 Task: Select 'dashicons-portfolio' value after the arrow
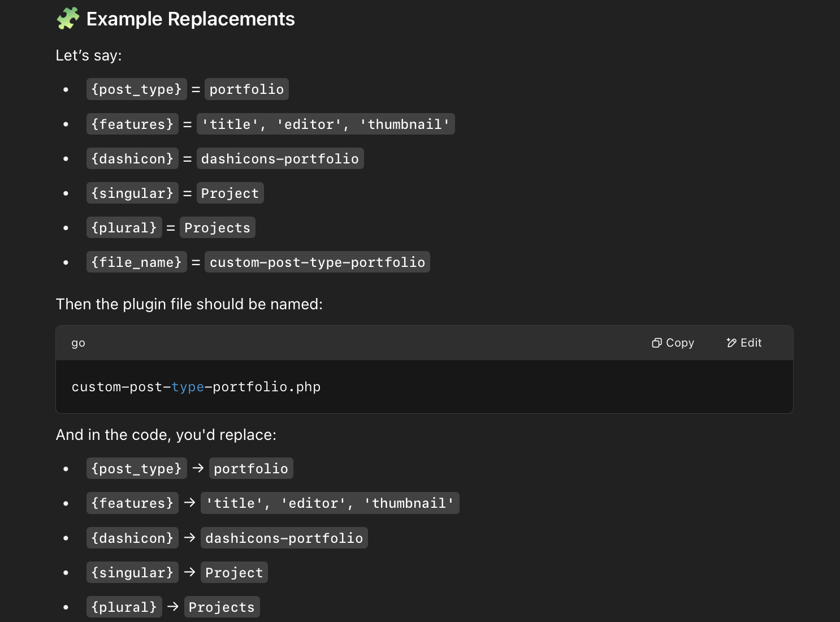(284, 538)
